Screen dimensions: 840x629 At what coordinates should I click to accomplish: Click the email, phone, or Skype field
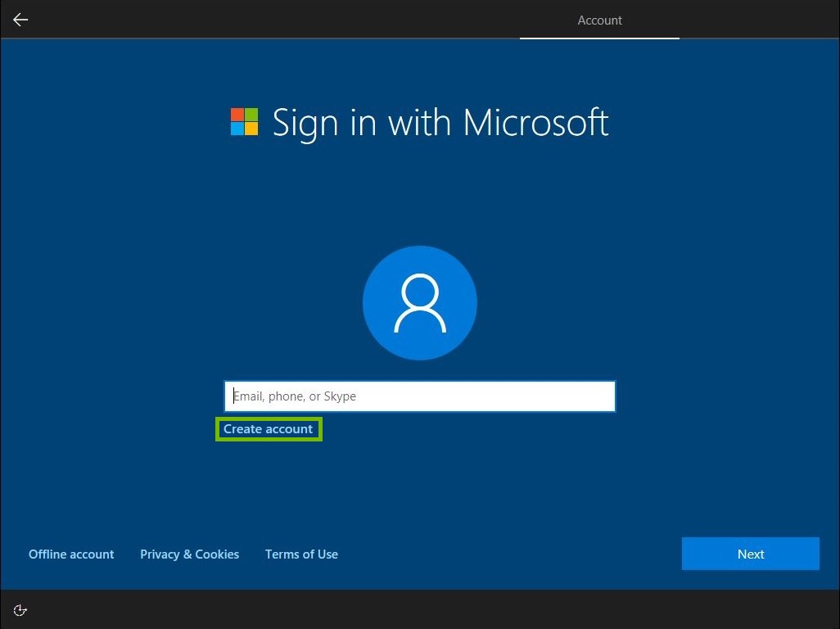(420, 396)
